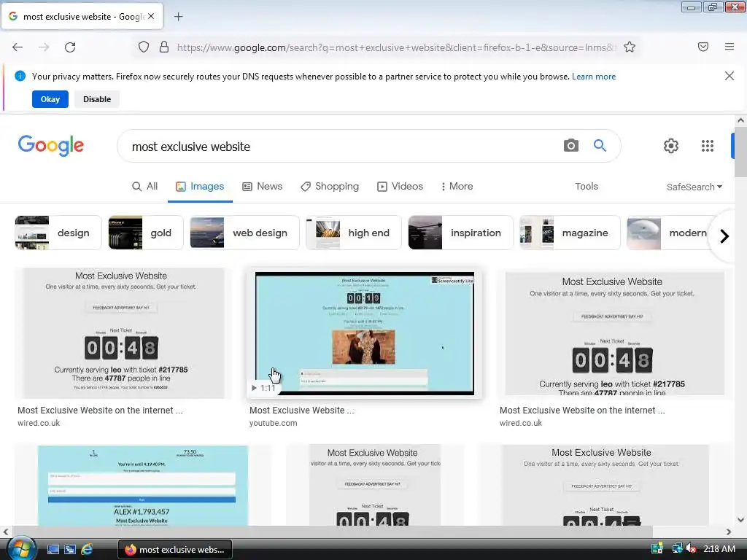Dismiss the DNS privacy notification bar
The width and height of the screenshot is (747, 560).
(729, 76)
